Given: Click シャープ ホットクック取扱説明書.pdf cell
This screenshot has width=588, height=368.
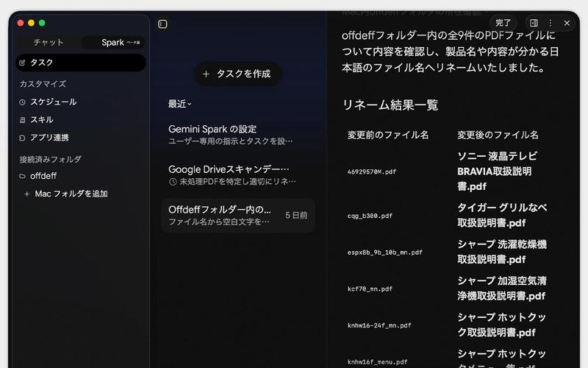Looking at the screenshot, I should 502,325.
